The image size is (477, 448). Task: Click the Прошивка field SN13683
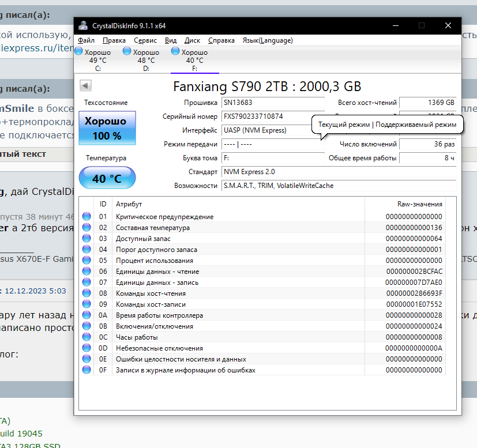click(273, 103)
